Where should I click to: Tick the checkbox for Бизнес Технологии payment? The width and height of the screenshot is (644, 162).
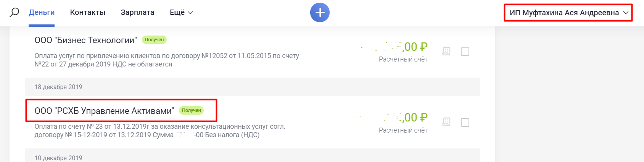465,51
